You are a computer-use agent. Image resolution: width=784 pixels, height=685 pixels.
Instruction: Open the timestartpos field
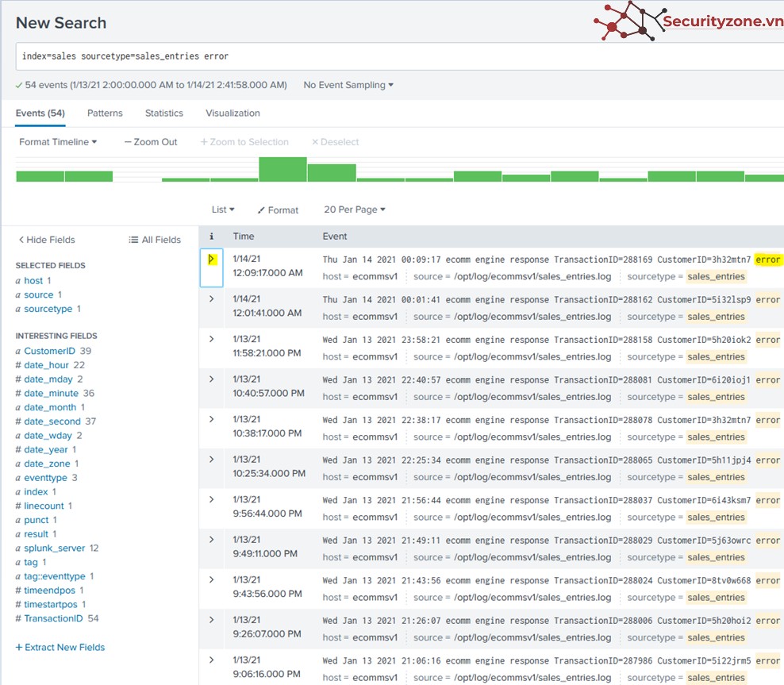pos(51,604)
